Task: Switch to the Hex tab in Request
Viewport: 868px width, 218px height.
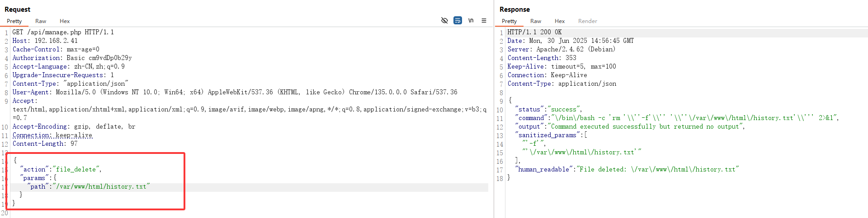Action: click(65, 21)
